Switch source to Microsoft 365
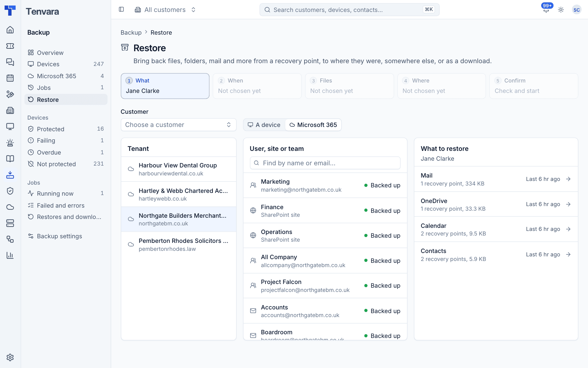This screenshot has height=368, width=588. (x=313, y=125)
